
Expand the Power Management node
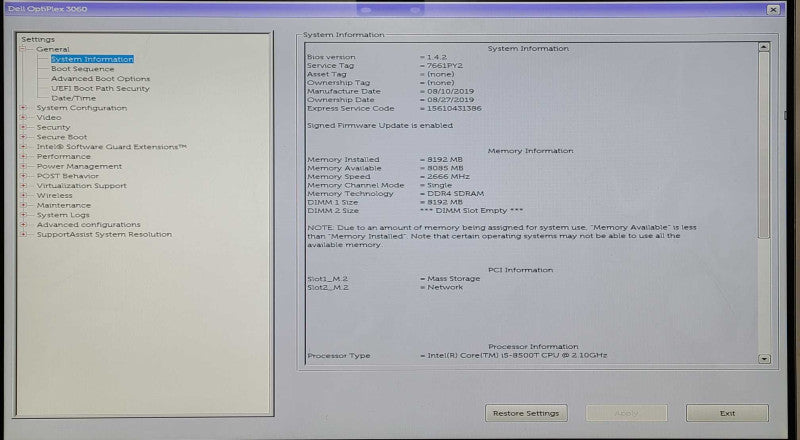(23, 166)
